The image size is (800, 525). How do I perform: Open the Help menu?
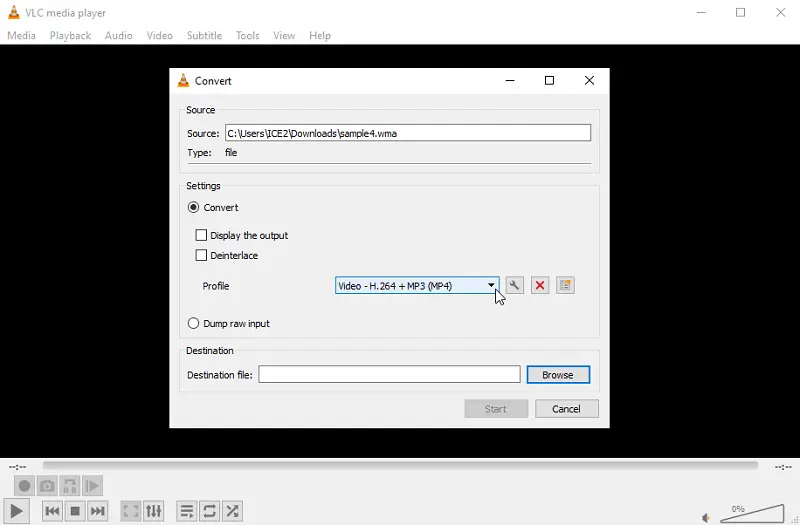click(320, 36)
